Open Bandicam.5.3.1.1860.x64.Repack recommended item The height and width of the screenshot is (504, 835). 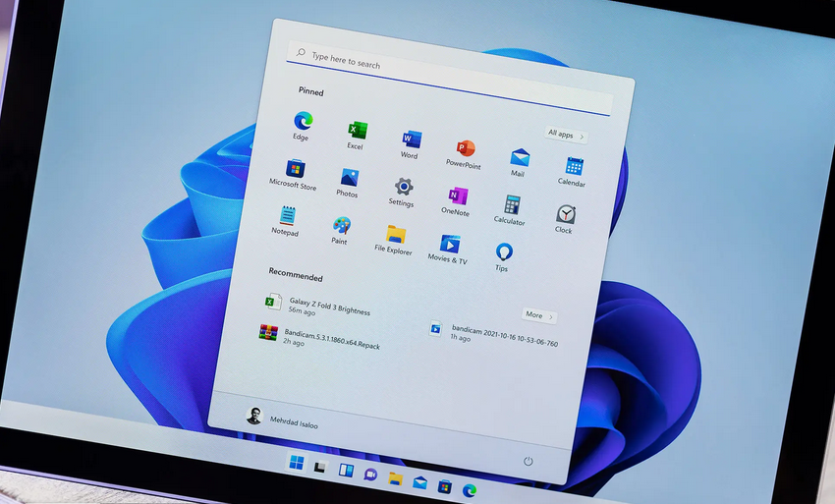tap(319, 338)
